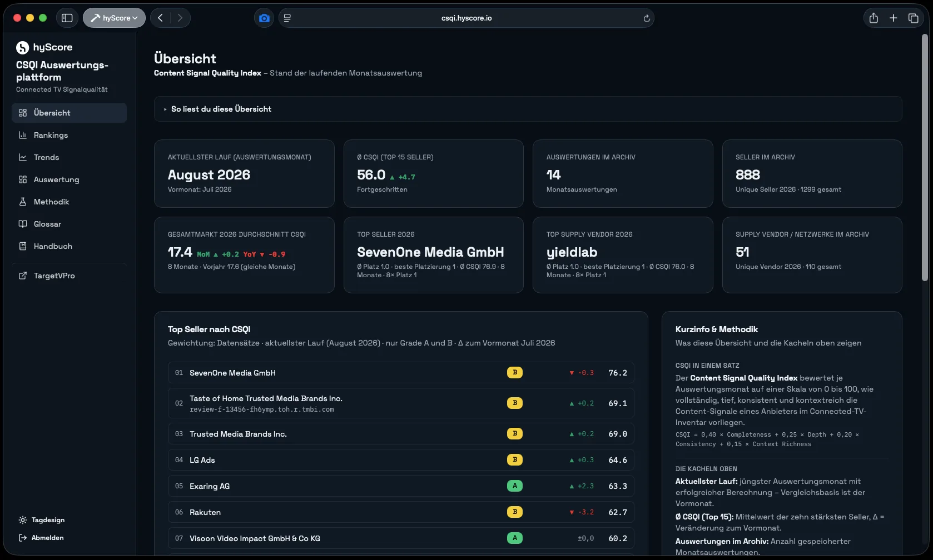Go forward with the browser forward arrow

[180, 18]
